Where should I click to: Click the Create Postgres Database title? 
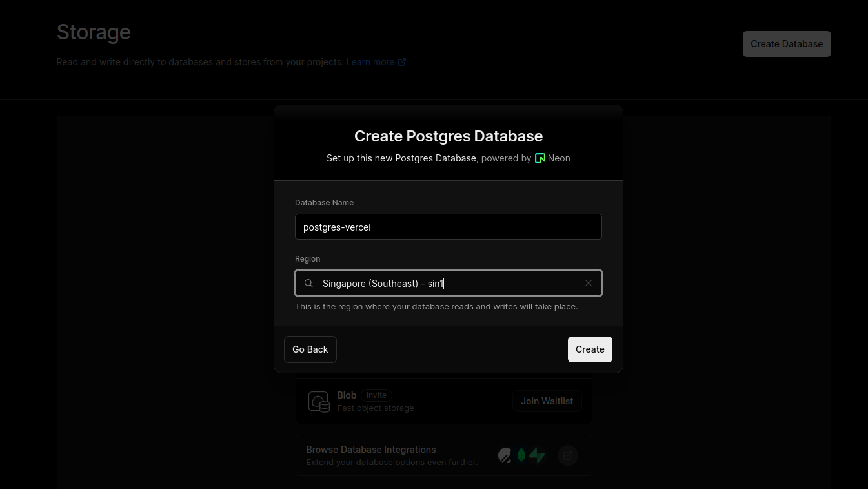click(449, 136)
